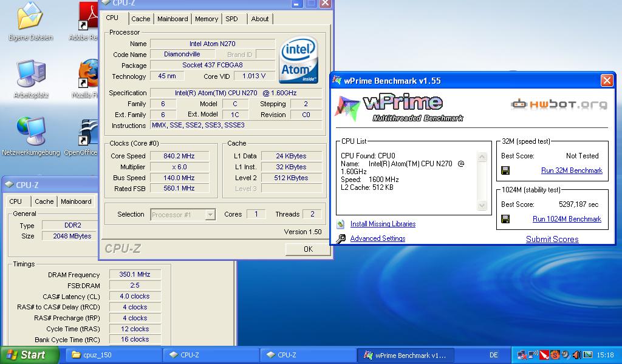Click the DE language indicator

click(x=493, y=355)
